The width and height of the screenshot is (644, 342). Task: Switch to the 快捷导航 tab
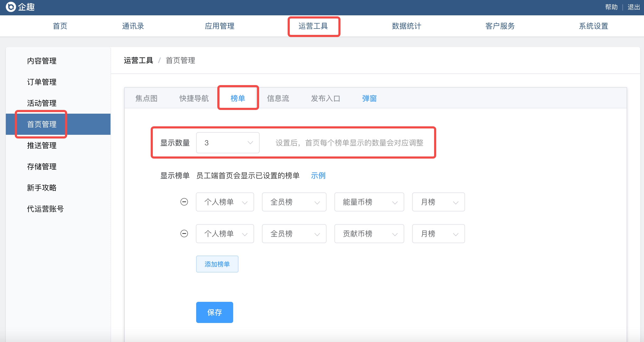(x=194, y=98)
